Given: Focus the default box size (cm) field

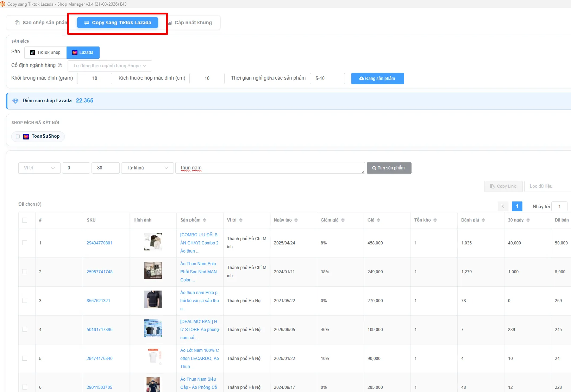Looking at the screenshot, I should (x=207, y=78).
